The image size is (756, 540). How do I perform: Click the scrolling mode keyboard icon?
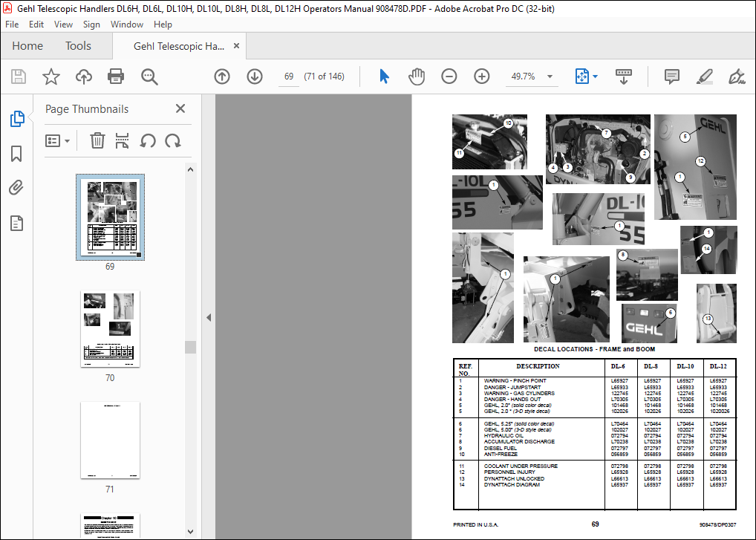(x=623, y=77)
